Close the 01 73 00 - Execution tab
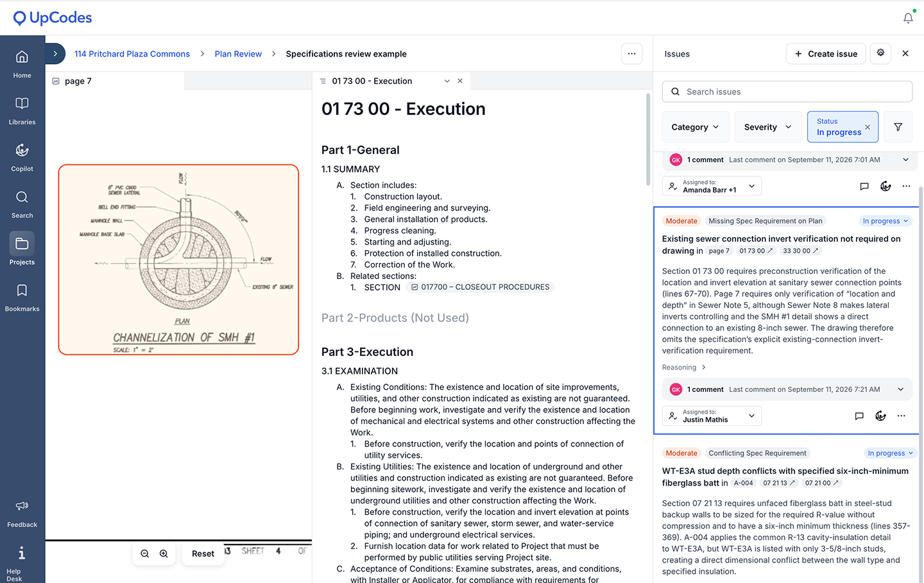 point(460,81)
